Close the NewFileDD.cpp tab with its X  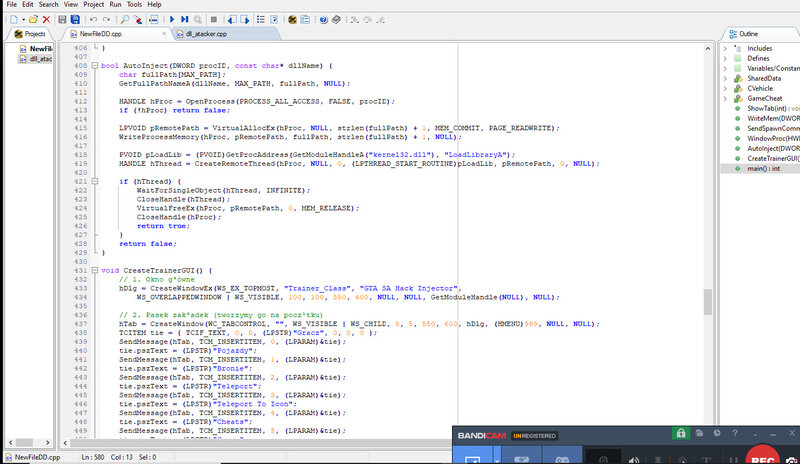pos(164,34)
